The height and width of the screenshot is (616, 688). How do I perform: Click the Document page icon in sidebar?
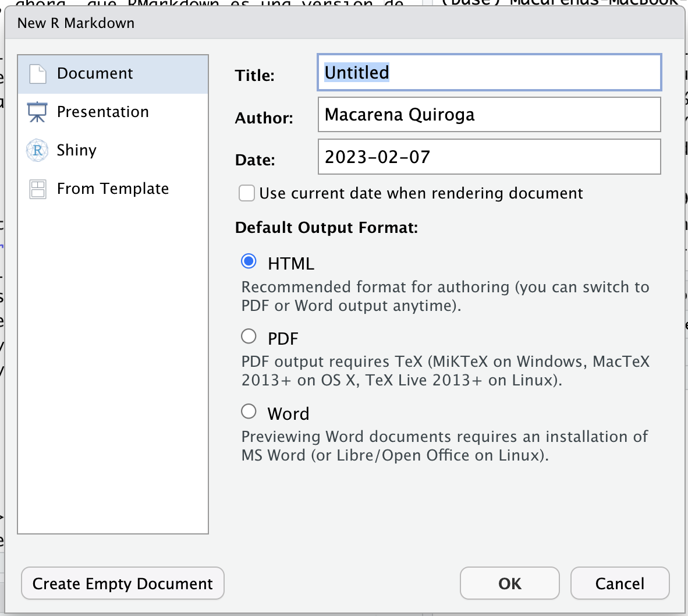[38, 74]
